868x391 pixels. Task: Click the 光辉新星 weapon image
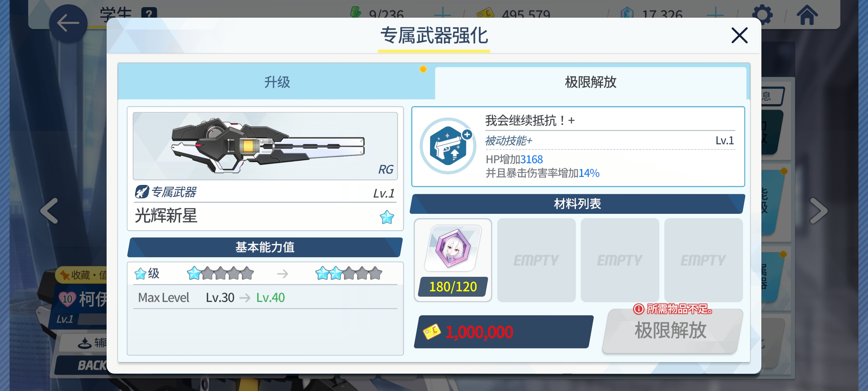tap(265, 146)
